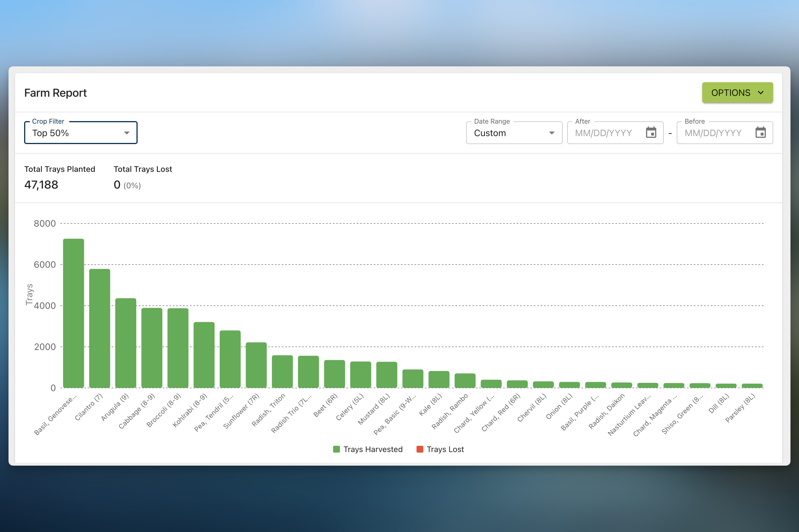Image resolution: width=799 pixels, height=532 pixels.
Task: Expand the Crop Filter dropdown showing Top 50%
Action: click(81, 133)
